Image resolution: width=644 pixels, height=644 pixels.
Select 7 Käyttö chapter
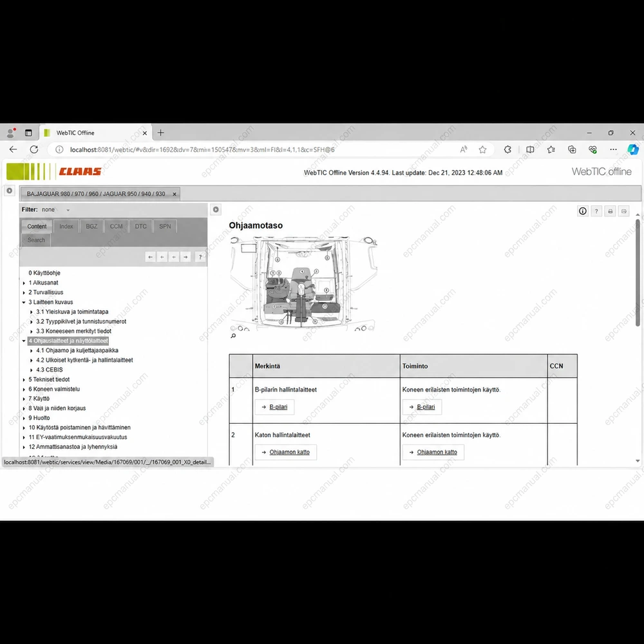(39, 399)
